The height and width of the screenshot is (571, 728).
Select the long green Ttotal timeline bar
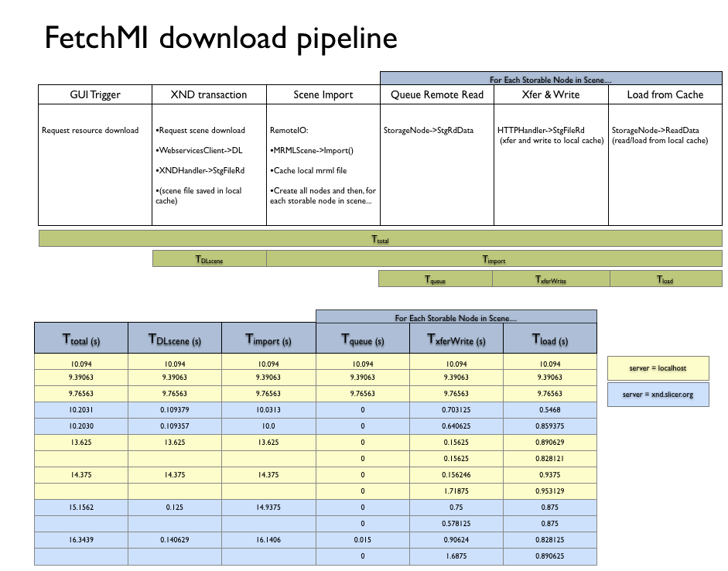point(380,239)
